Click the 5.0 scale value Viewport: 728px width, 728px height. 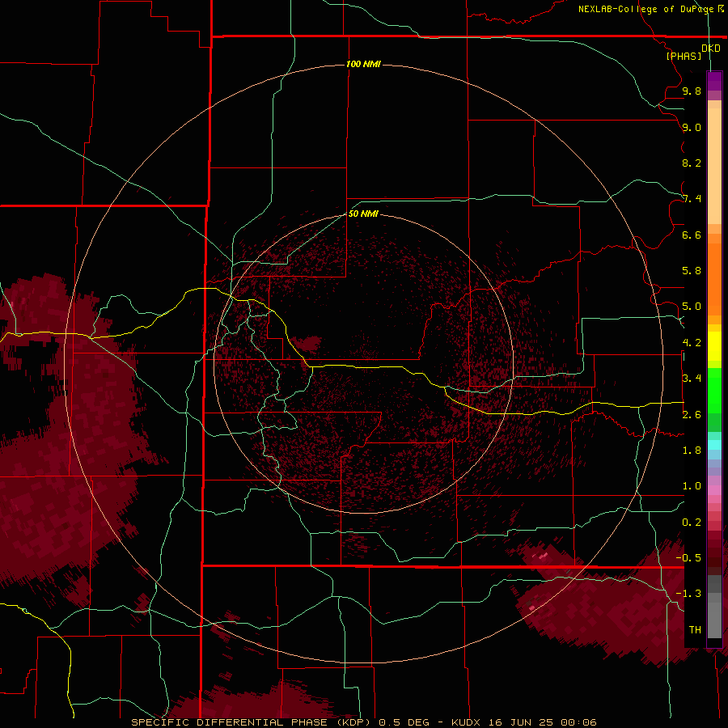click(692, 307)
